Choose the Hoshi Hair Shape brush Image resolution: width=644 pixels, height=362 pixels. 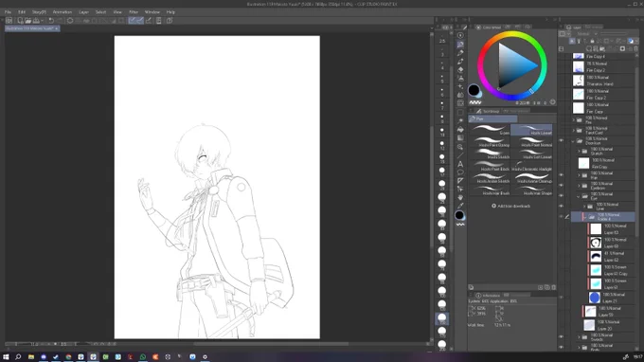531,190
